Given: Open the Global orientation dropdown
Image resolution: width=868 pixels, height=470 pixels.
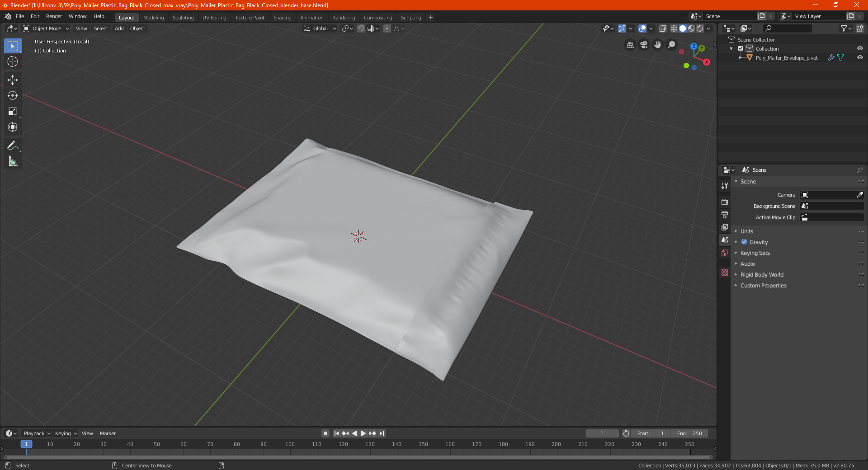Looking at the screenshot, I should pyautogui.click(x=320, y=28).
